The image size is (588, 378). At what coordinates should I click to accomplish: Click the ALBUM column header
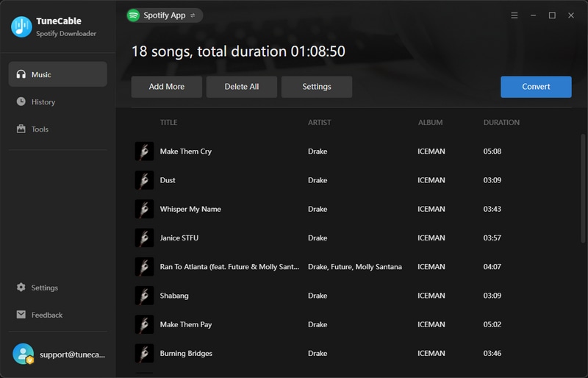[x=431, y=122]
